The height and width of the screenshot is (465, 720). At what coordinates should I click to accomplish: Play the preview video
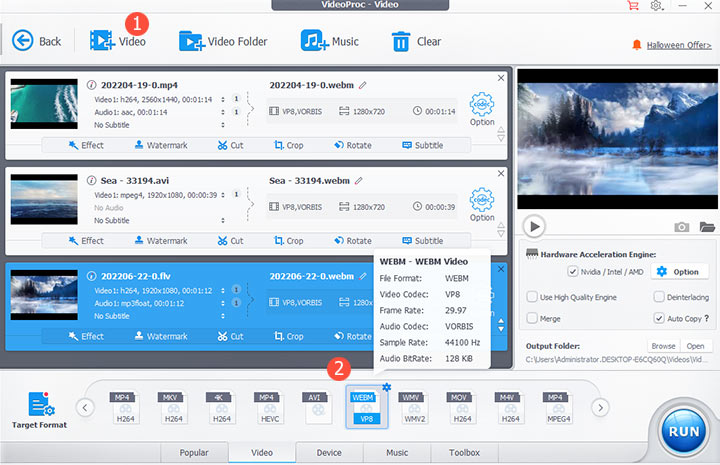point(534,226)
